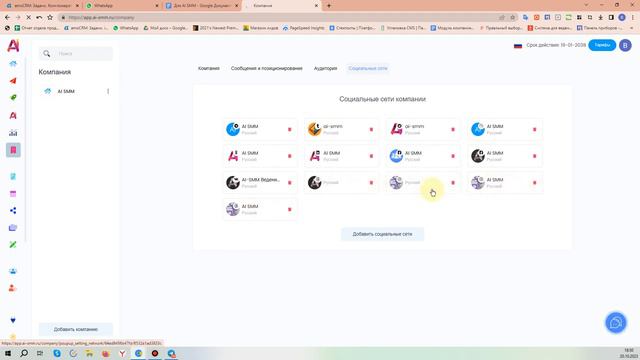This screenshot has width=640, height=360.
Task: Switch to the Аудитория tab
Action: point(325,68)
